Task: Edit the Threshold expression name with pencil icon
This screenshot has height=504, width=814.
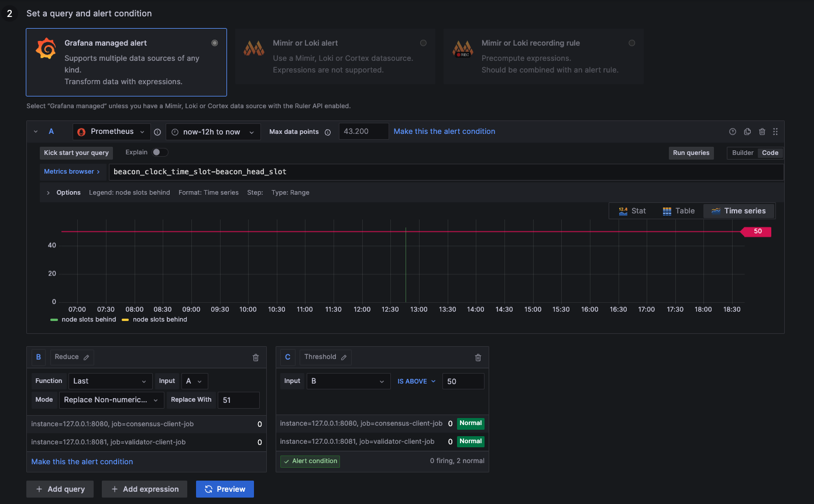Action: [x=344, y=357]
